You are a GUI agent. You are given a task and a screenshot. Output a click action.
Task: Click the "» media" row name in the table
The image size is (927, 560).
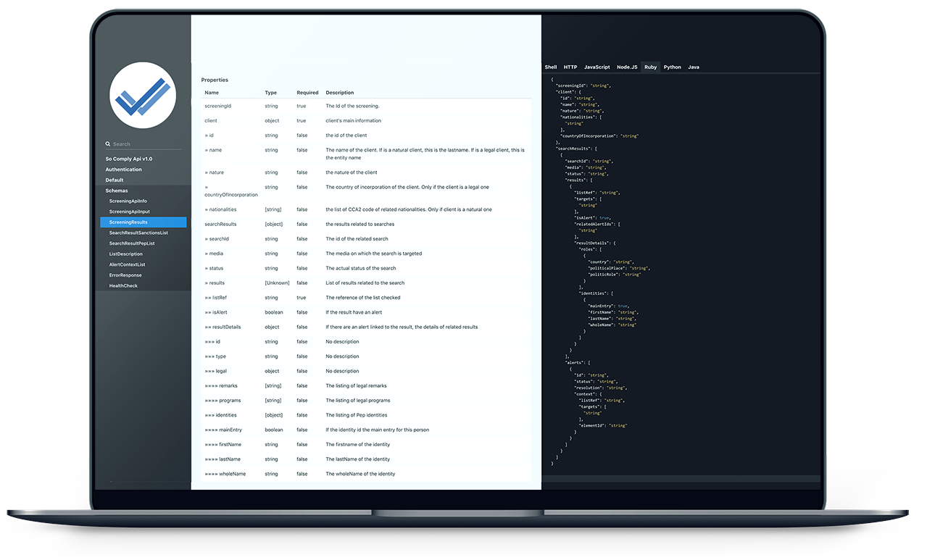214,254
